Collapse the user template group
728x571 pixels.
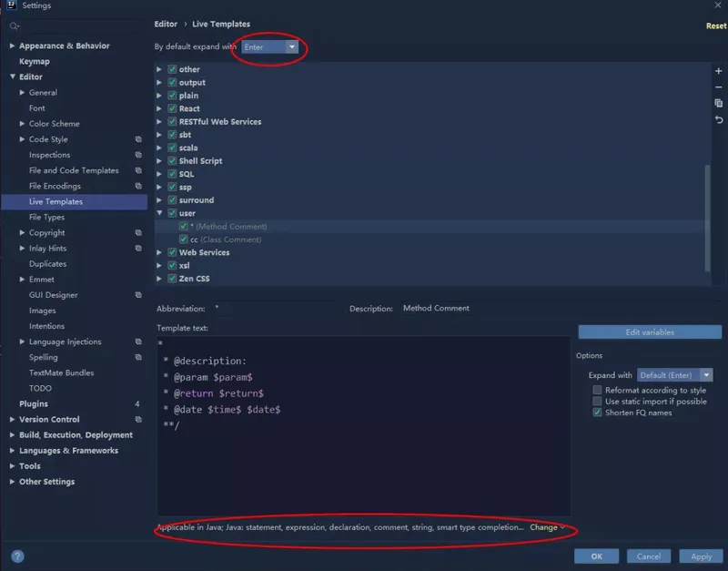[x=159, y=213]
